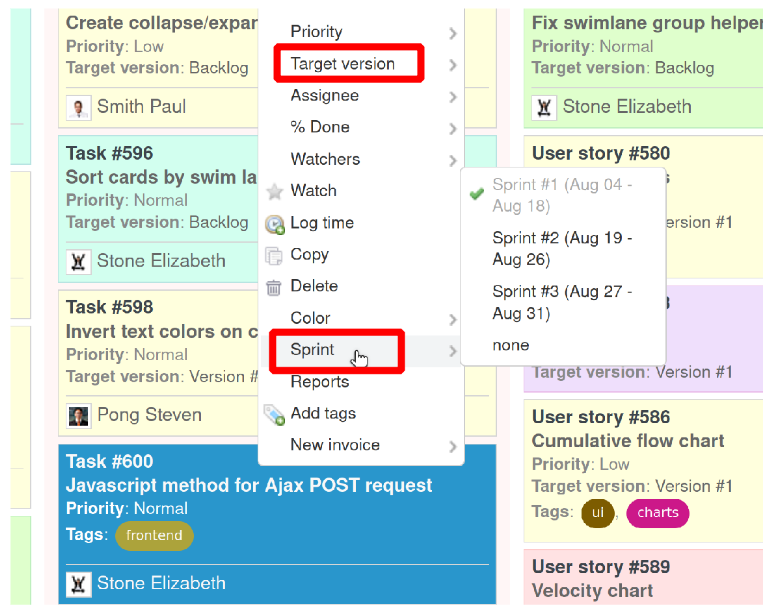Screen dimensions: 772x613
Task: Choose Sprint #2 (Aug 19 - Aug 26)
Action: pyautogui.click(x=561, y=248)
